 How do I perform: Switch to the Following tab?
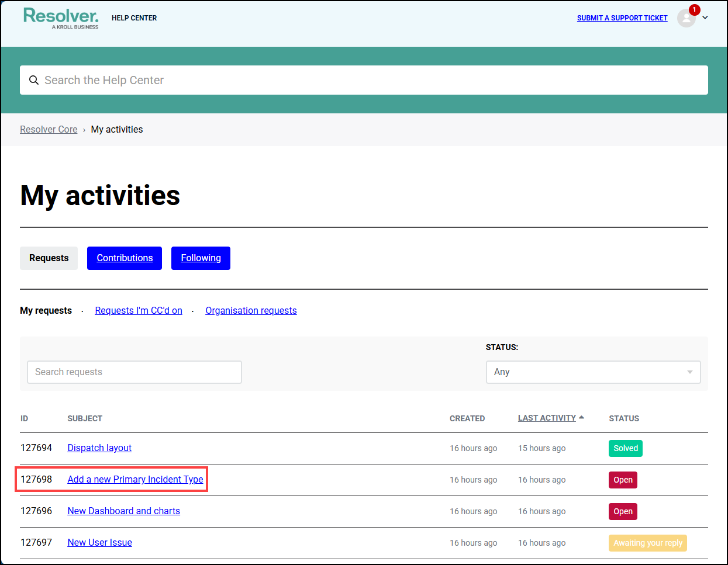[x=201, y=258]
